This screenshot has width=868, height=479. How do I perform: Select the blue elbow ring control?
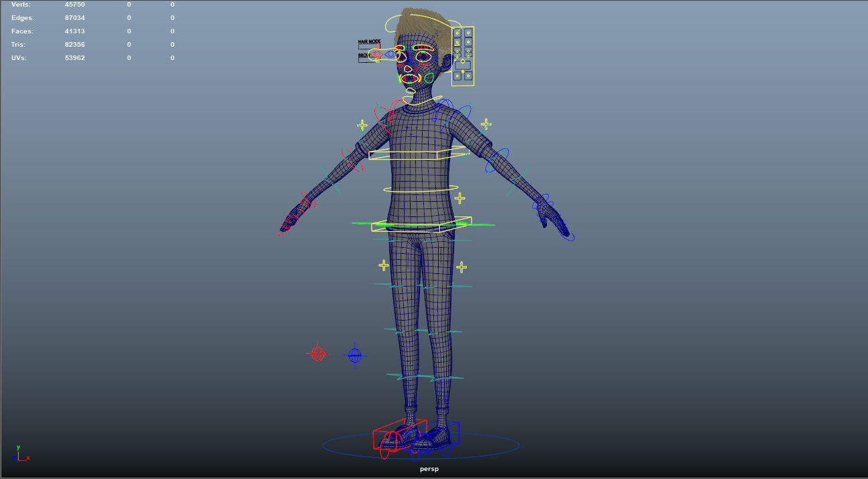pyautogui.click(x=497, y=160)
